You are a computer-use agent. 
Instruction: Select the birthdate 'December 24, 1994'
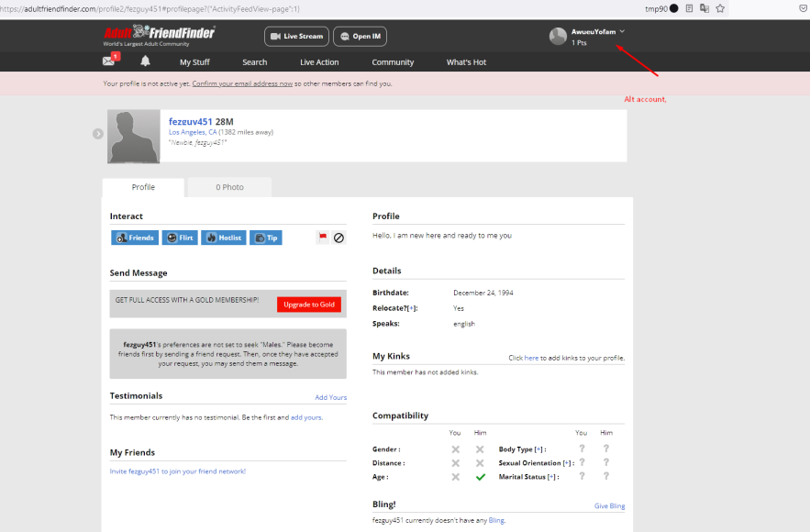coord(483,293)
